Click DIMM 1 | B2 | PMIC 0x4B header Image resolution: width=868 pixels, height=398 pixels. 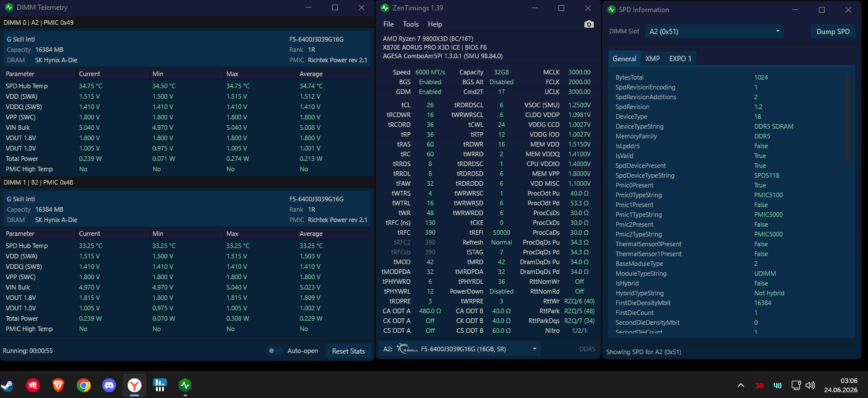[39, 182]
